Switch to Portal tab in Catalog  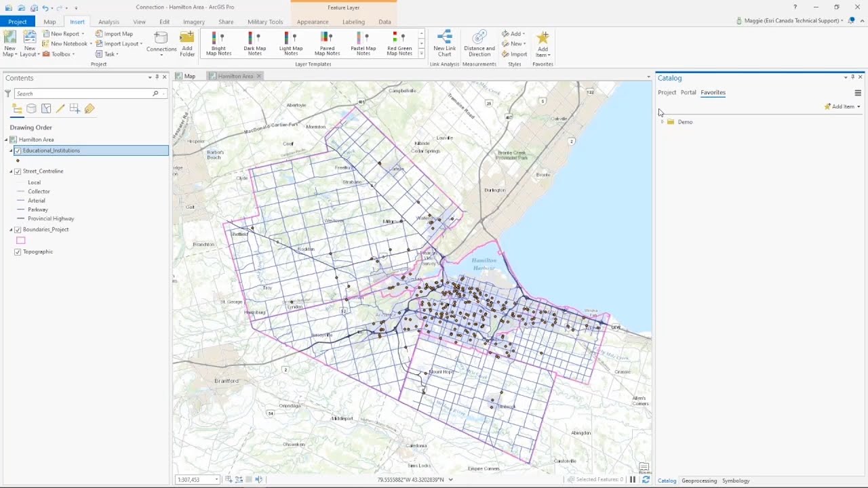pos(688,93)
